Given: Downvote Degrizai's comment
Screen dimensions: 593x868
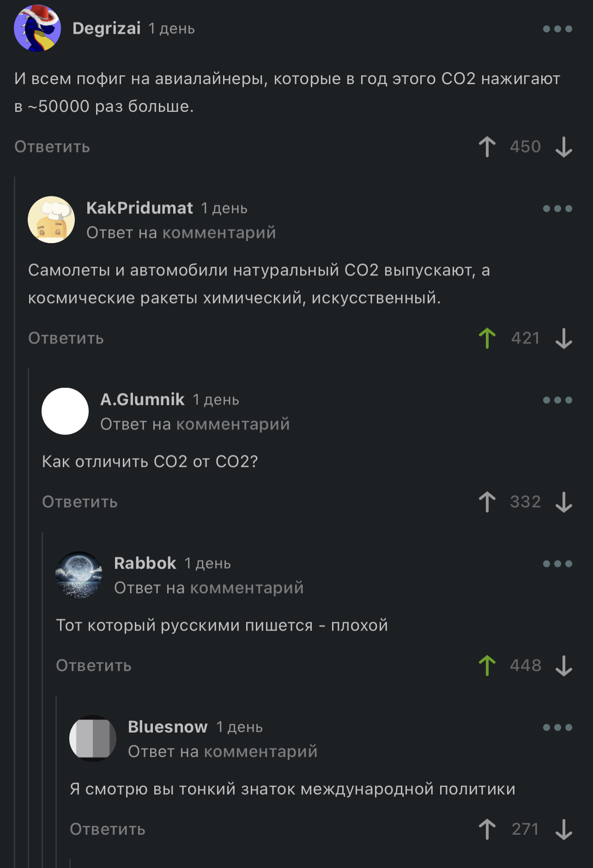Looking at the screenshot, I should (563, 147).
